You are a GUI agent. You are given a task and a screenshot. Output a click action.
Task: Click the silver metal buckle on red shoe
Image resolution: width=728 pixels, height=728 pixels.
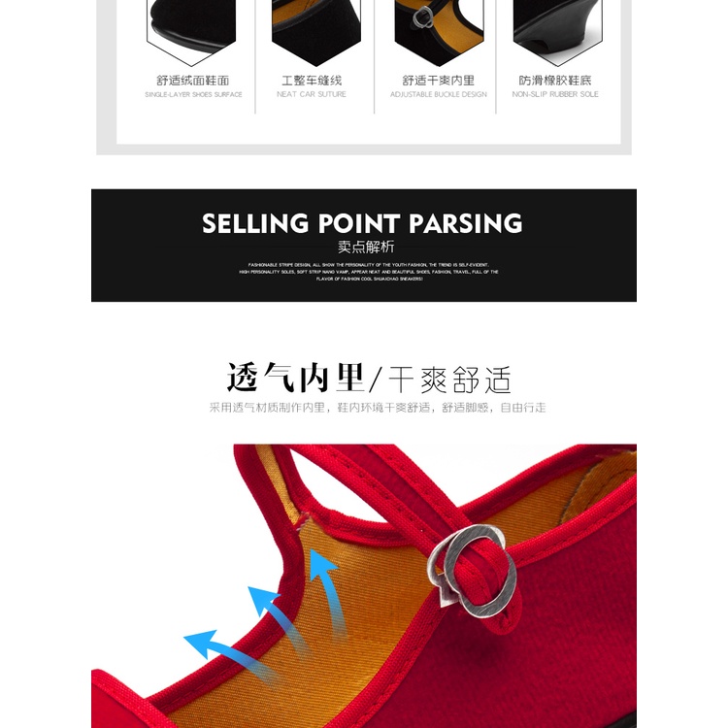point(472,571)
